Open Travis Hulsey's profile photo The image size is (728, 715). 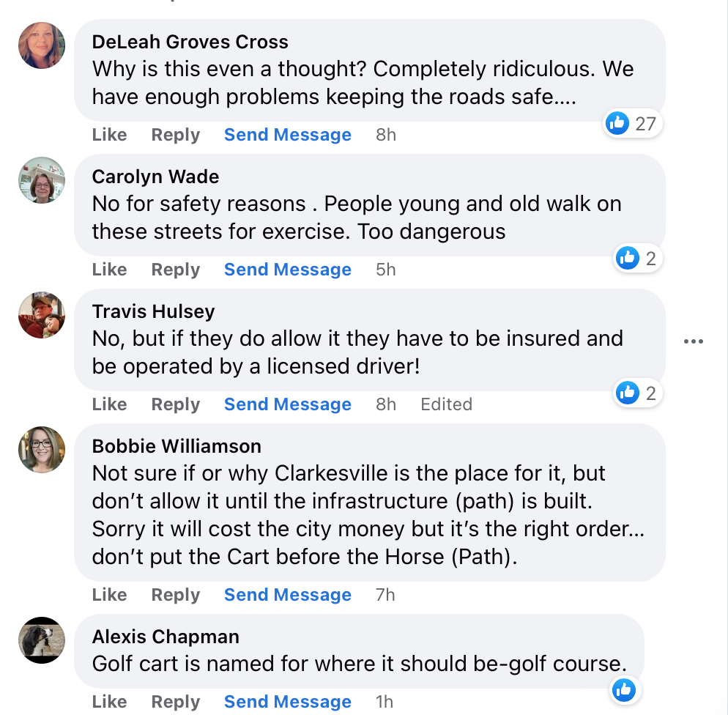42,315
